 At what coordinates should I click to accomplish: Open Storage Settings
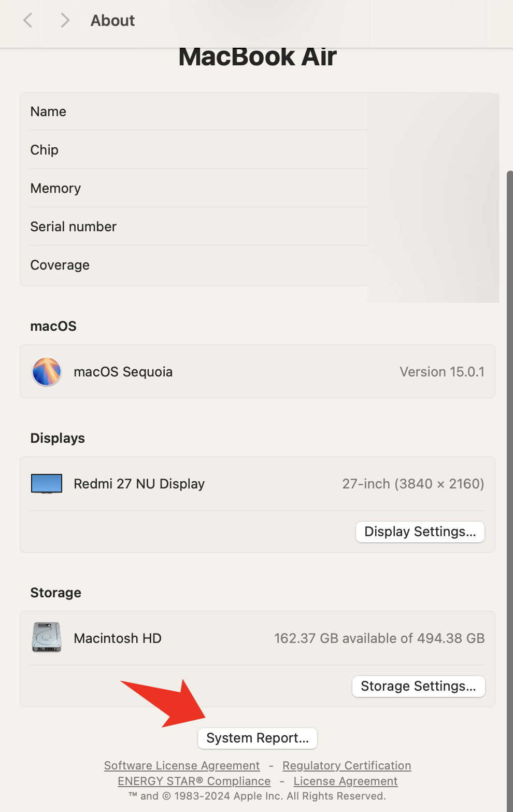419,687
